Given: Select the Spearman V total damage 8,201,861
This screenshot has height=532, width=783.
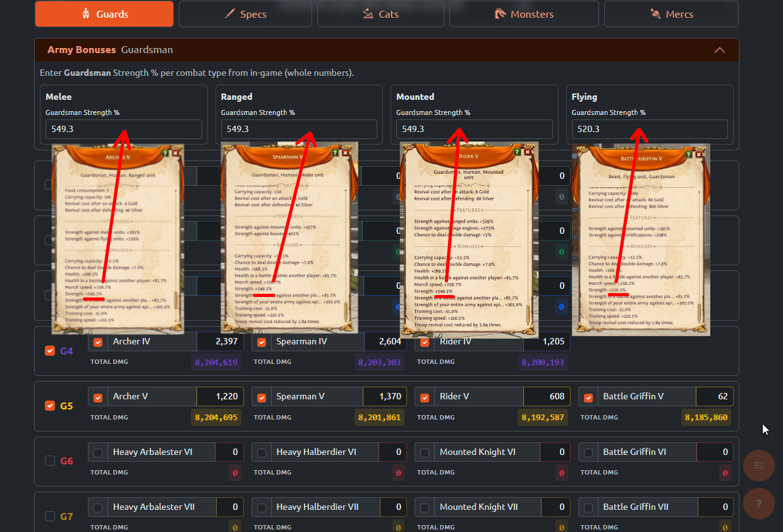Looking at the screenshot, I should point(380,417).
